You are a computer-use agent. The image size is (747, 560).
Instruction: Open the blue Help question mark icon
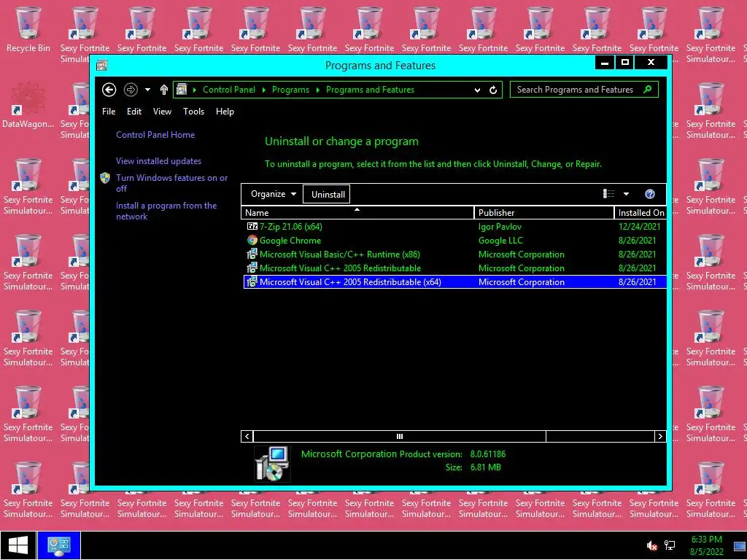tap(650, 194)
